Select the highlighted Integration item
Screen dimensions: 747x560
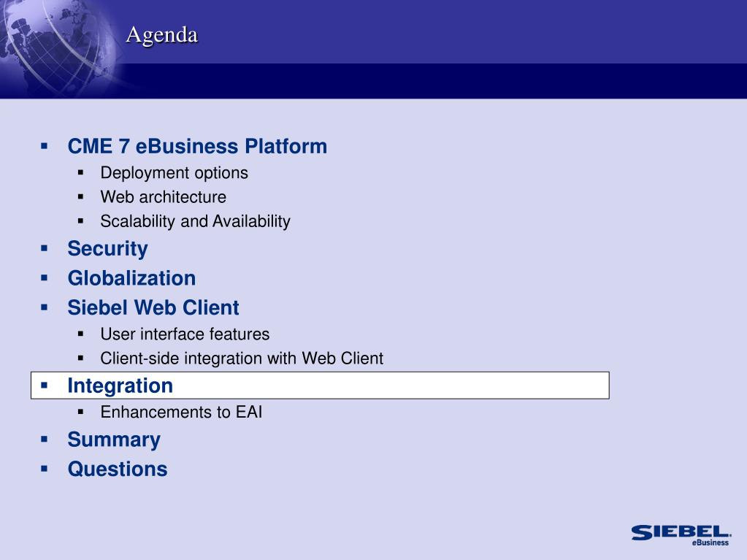pos(320,386)
